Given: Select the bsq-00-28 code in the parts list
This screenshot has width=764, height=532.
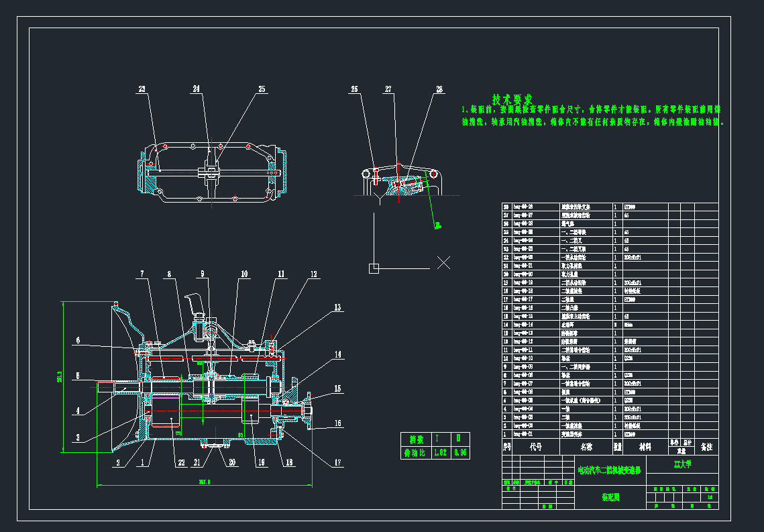Looking at the screenshot, I should pos(523,207).
